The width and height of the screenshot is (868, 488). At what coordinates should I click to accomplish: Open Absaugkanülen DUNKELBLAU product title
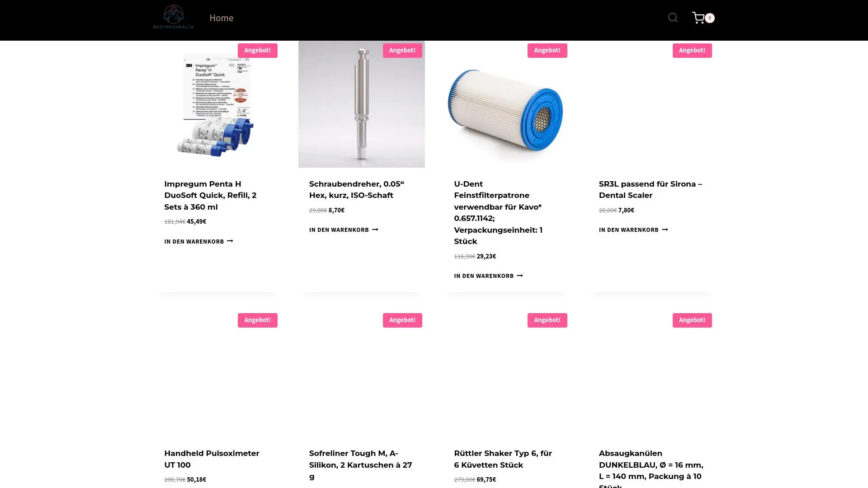651,468
